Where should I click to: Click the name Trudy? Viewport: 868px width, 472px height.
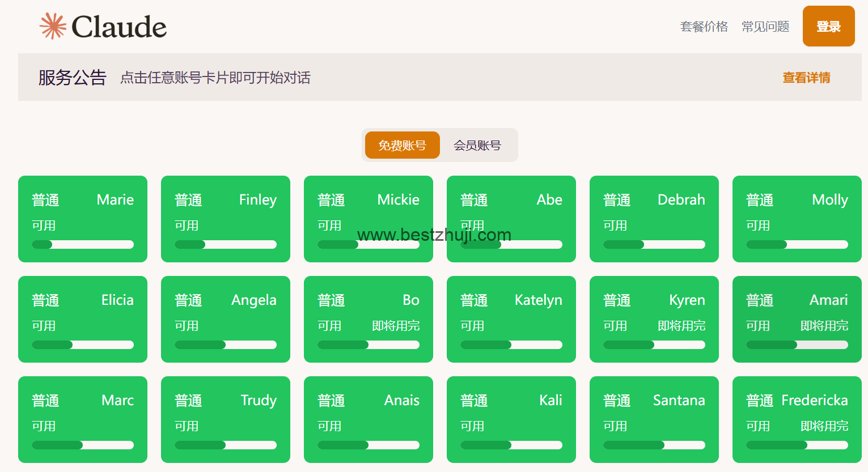click(x=259, y=401)
